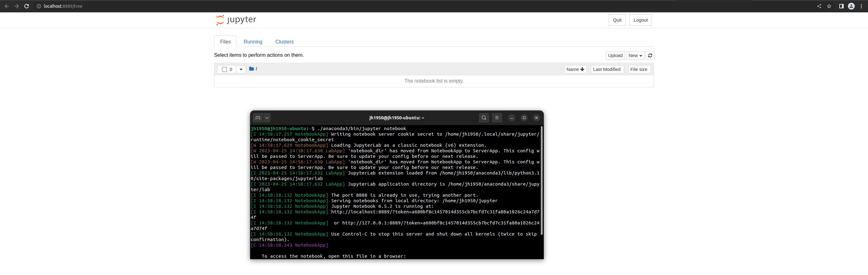Click the terminal title jh1950@jh1950-ubuntu

point(397,118)
